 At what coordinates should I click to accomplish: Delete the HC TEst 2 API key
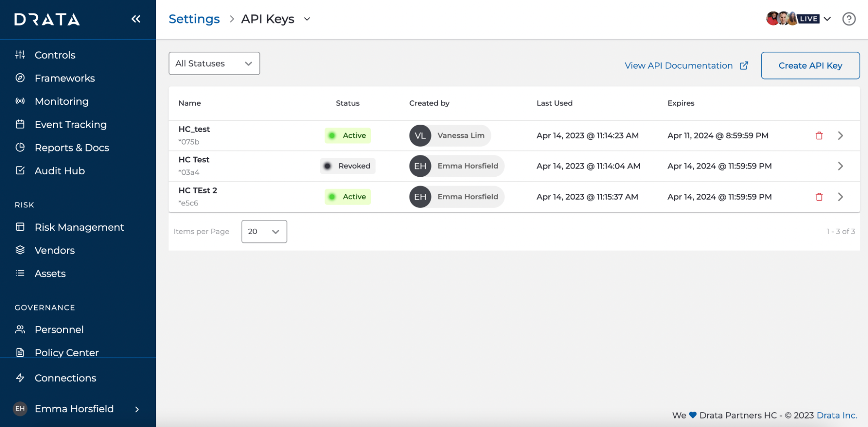pyautogui.click(x=819, y=197)
